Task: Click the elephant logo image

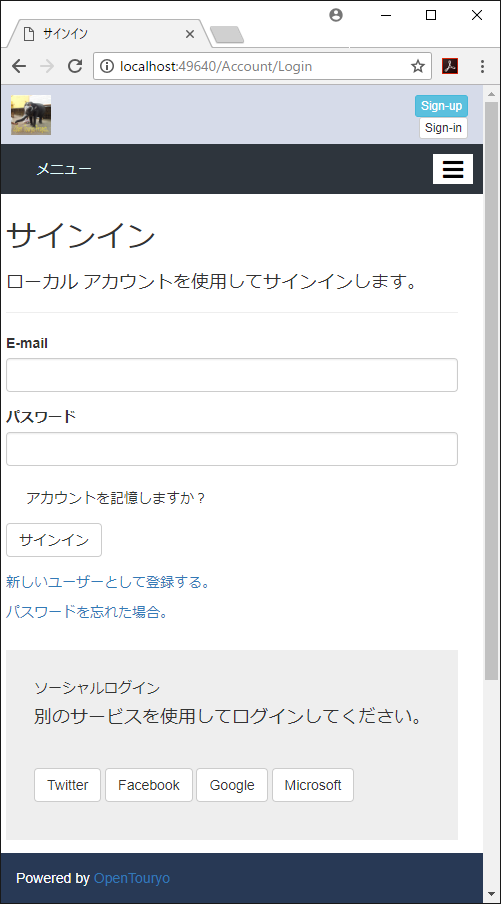Action: 31,115
